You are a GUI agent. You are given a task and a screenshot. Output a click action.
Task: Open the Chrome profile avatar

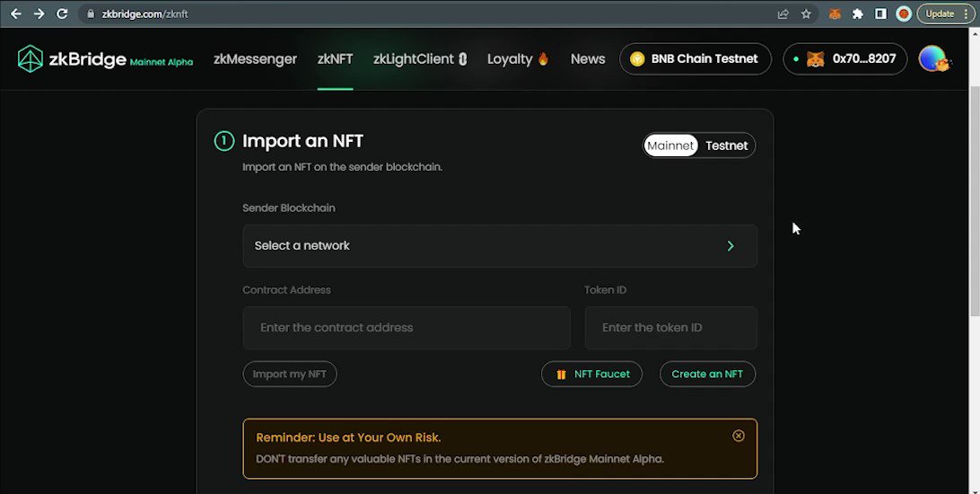(904, 13)
